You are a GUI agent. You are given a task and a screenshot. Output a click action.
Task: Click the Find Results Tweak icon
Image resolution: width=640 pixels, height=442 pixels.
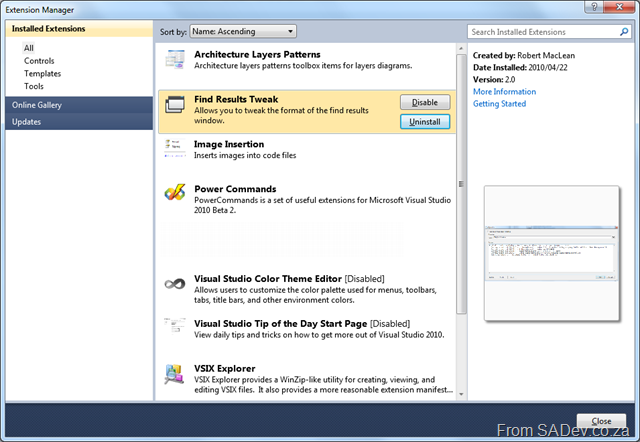tap(175, 105)
